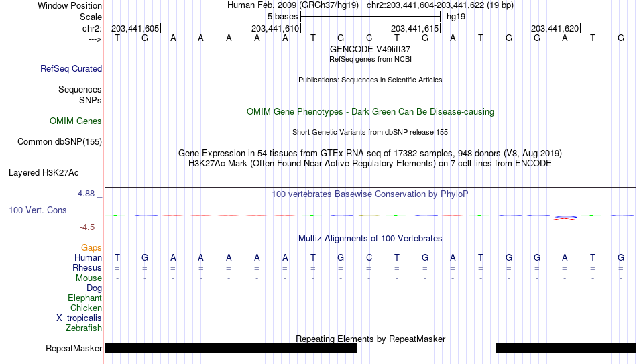Click the Layered H3K27Ac track label
This screenshot has width=637, height=364.
pyautogui.click(x=44, y=173)
